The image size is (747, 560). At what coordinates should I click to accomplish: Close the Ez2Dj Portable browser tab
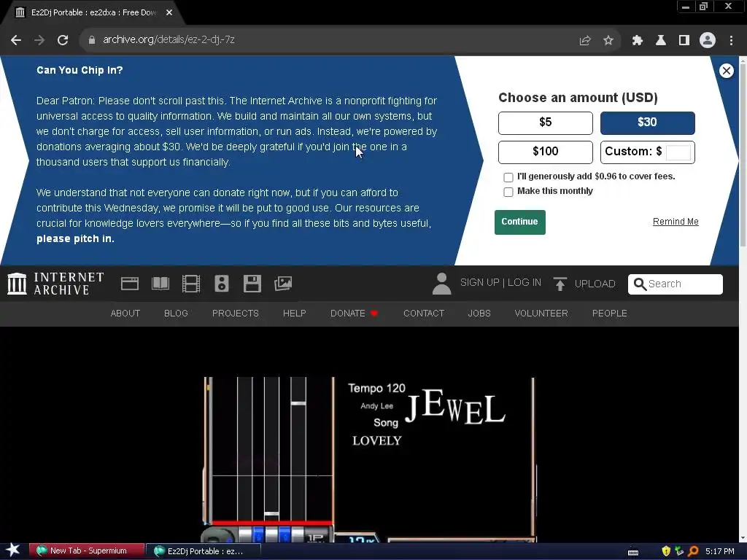pyautogui.click(x=169, y=13)
